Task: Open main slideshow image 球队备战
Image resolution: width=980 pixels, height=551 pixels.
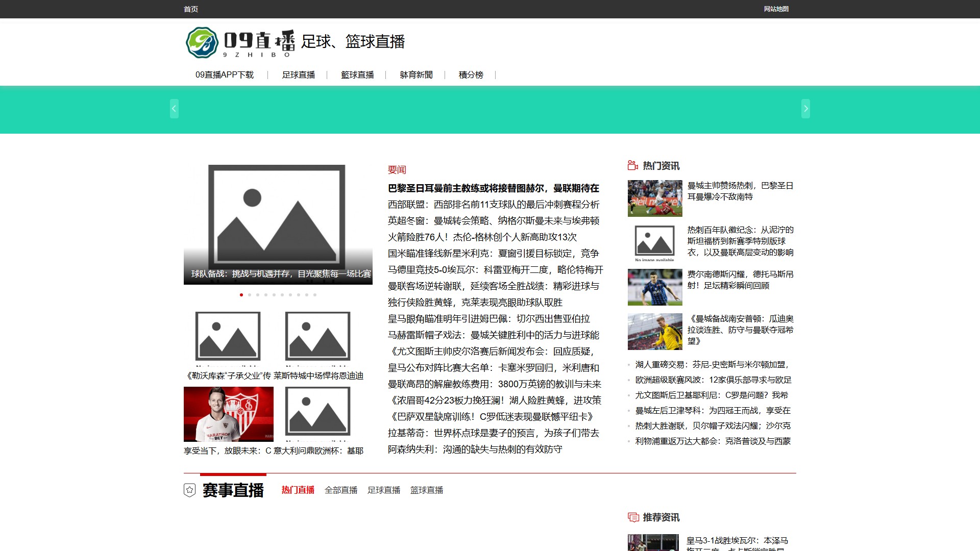Action: (278, 223)
